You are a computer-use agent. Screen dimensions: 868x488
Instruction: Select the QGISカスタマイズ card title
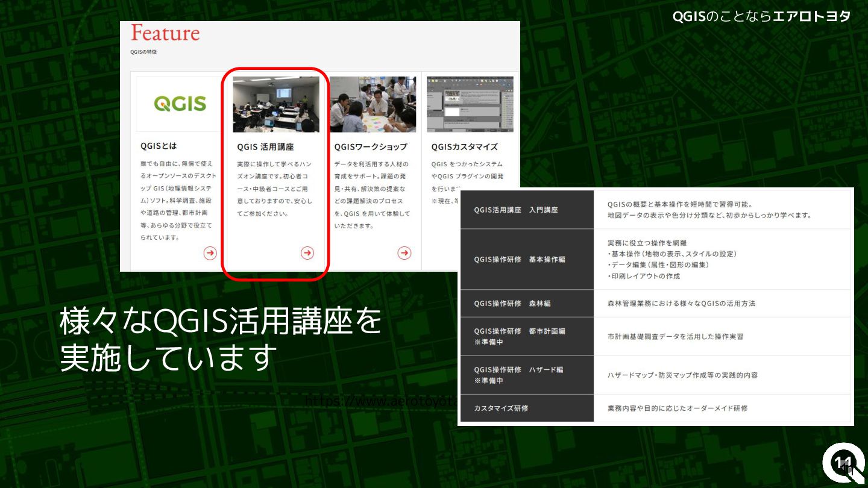(465, 146)
